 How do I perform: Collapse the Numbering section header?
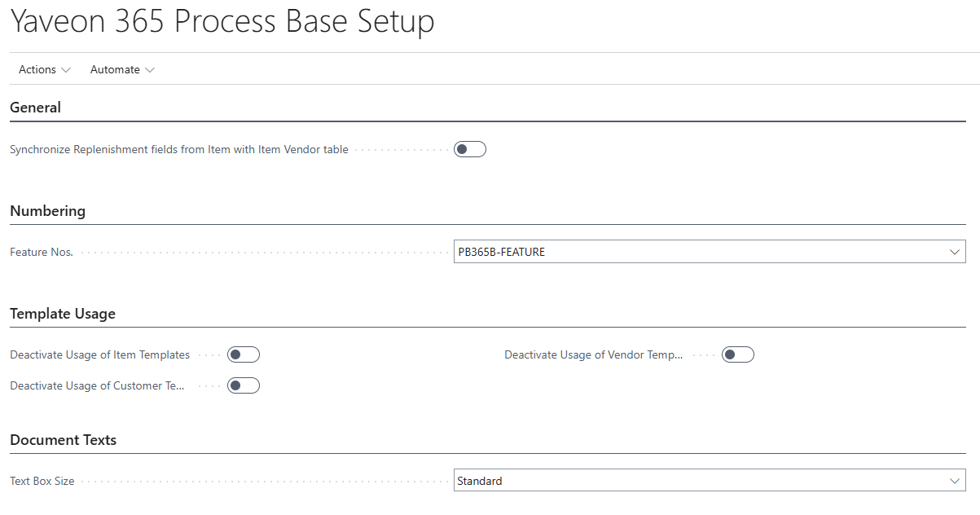(x=48, y=211)
